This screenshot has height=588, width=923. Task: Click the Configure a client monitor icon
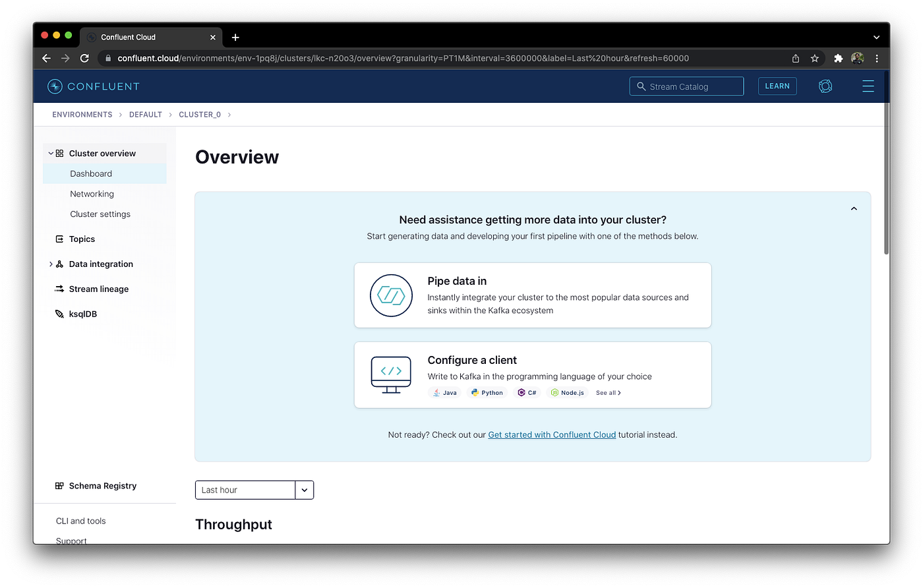[x=391, y=375]
